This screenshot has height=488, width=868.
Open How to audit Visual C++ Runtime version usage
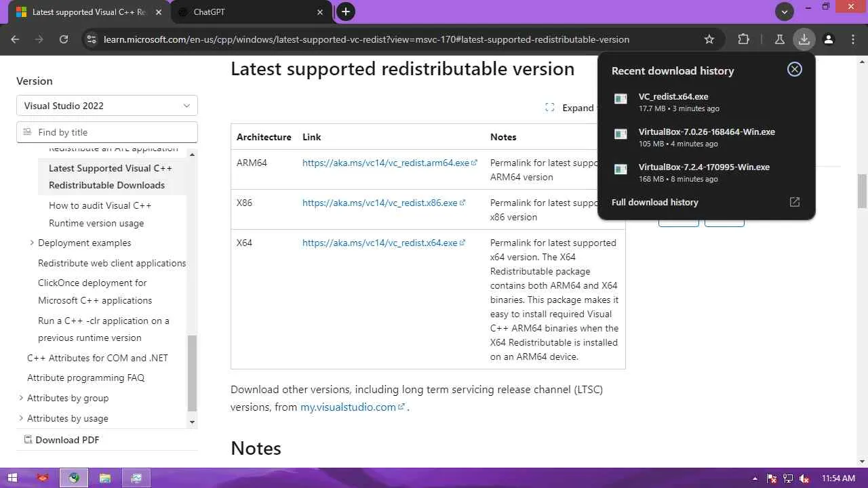(x=100, y=214)
